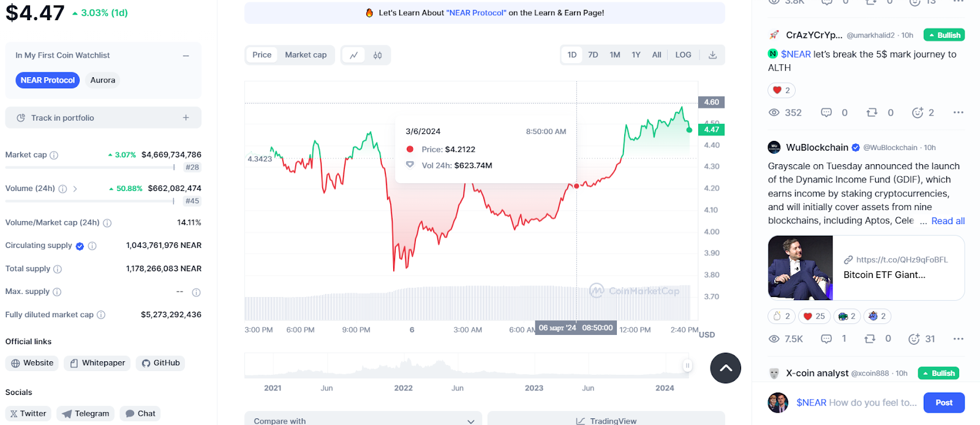Open the Website official link
The height and width of the screenshot is (425, 980).
tap(32, 363)
